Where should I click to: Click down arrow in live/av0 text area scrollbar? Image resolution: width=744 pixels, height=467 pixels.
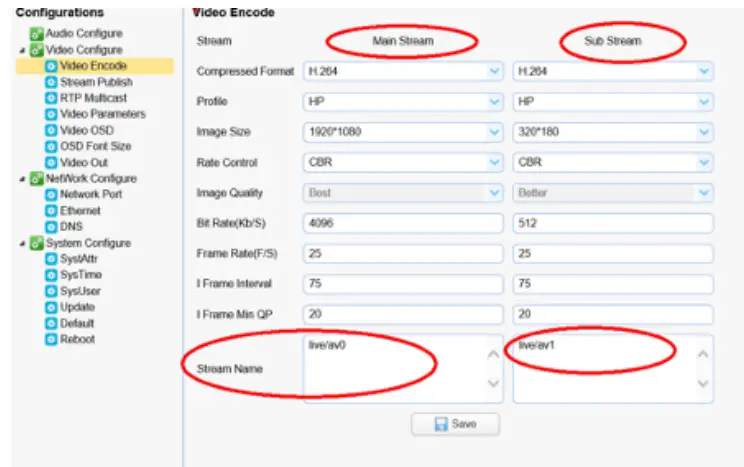pos(493,383)
